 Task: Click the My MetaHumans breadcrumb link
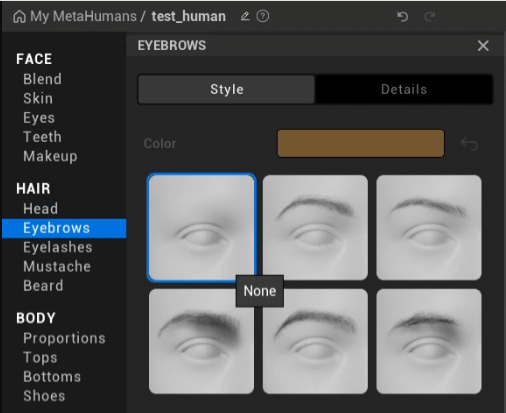(x=83, y=16)
